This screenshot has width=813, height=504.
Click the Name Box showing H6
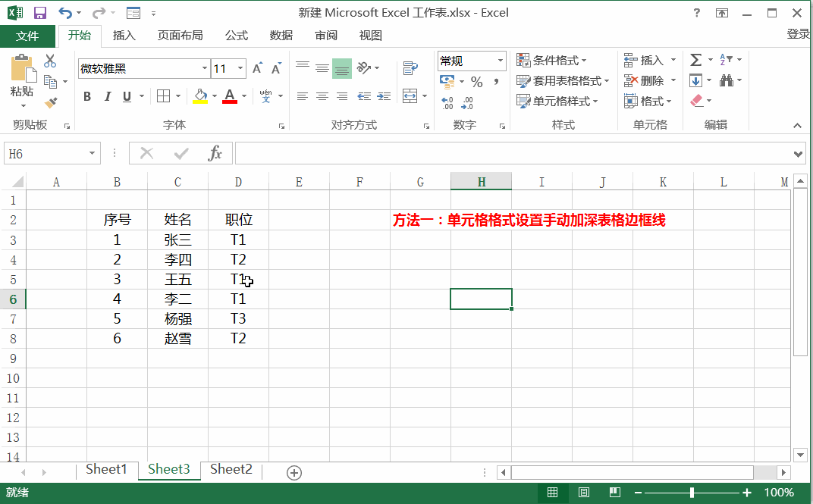[46, 154]
